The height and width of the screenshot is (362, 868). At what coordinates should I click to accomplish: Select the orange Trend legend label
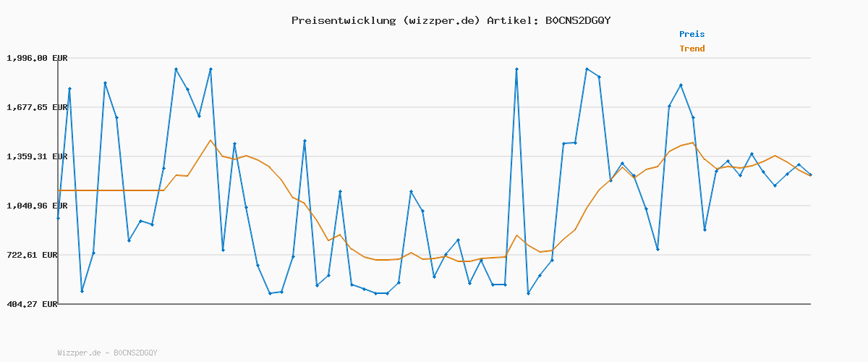click(692, 49)
